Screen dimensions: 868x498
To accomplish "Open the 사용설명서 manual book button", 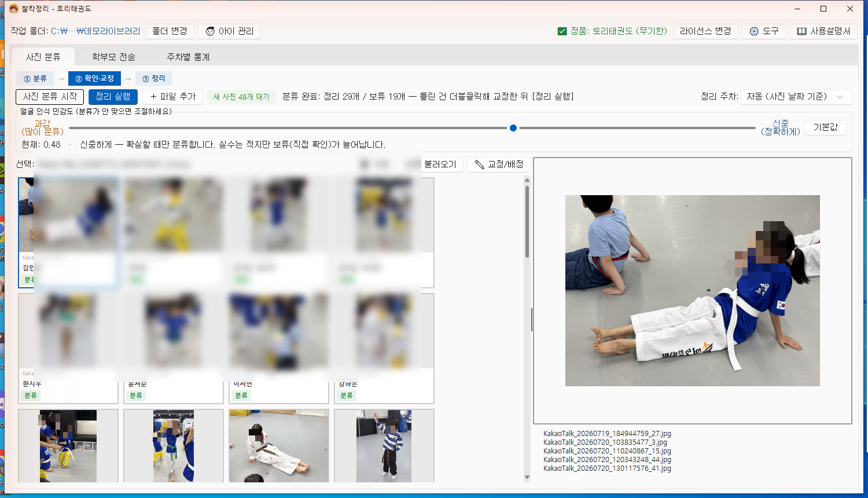I will pyautogui.click(x=823, y=31).
